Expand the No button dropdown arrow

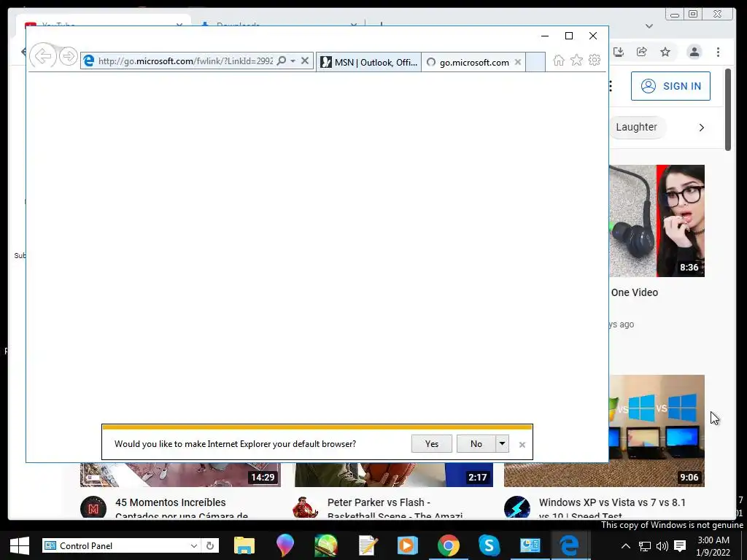(502, 444)
